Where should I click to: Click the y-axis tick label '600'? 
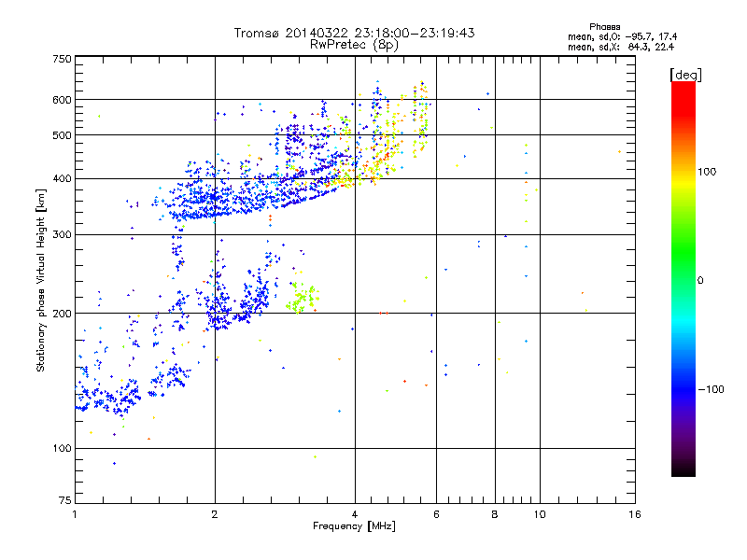[x=62, y=100]
